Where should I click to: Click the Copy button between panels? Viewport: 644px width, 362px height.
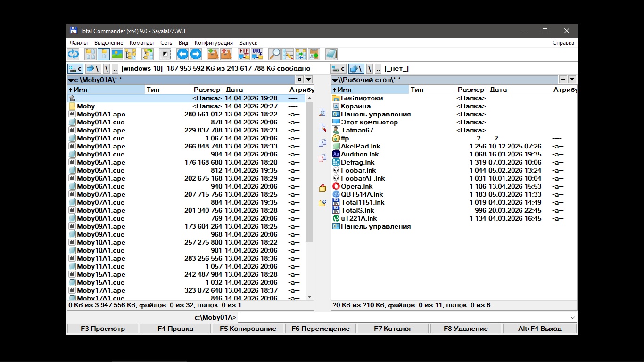pyautogui.click(x=322, y=143)
